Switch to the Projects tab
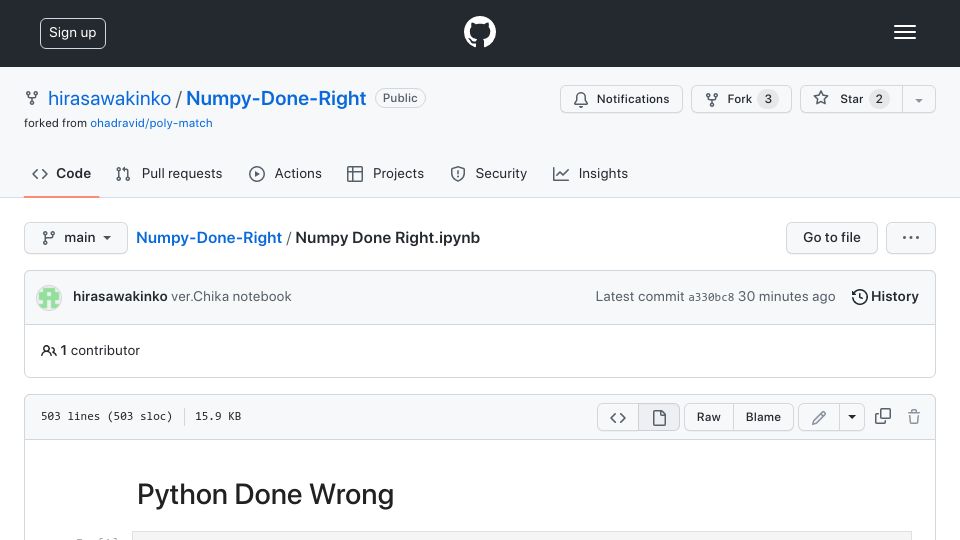 point(385,174)
